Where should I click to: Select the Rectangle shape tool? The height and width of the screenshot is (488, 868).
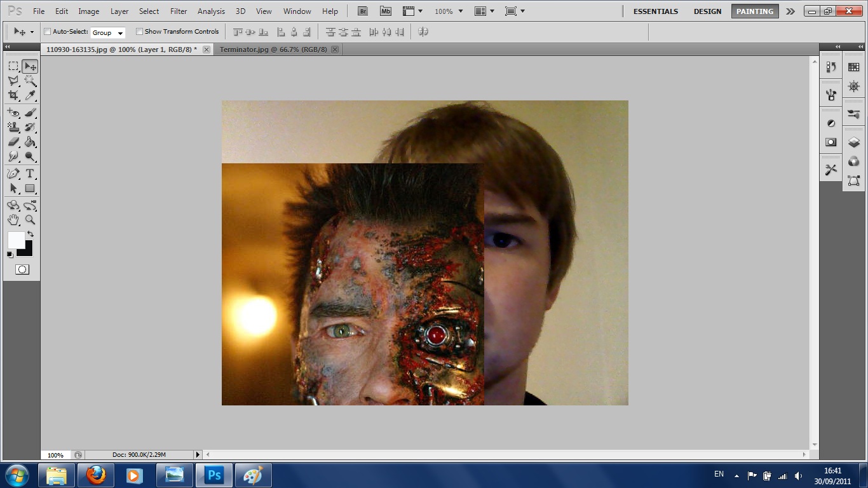click(30, 188)
